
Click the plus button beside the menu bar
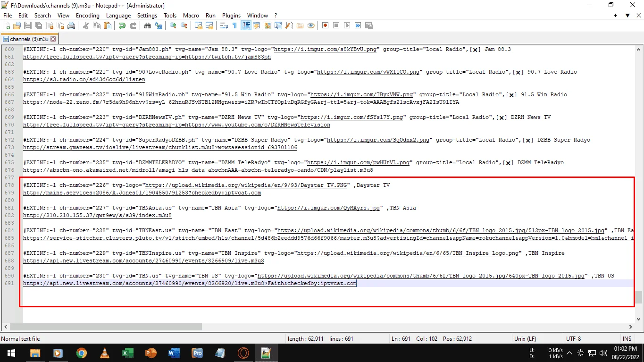pos(616,16)
